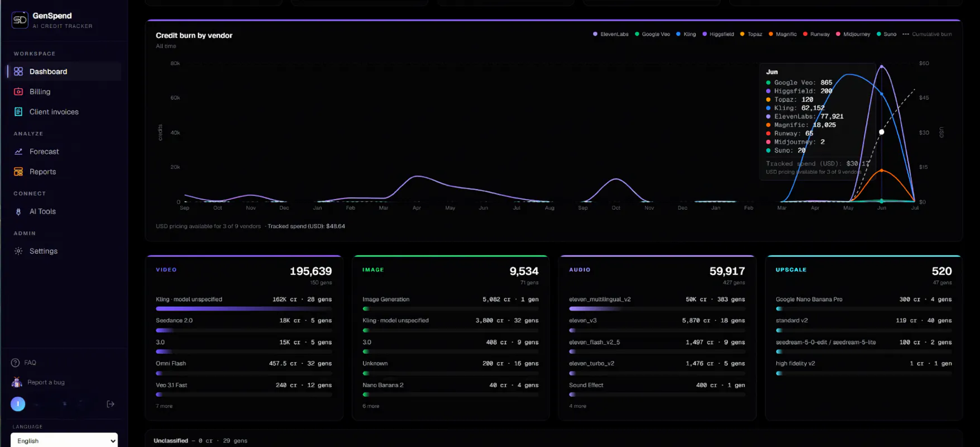
Task: Toggle Kling series in chart legend
Action: (x=686, y=34)
